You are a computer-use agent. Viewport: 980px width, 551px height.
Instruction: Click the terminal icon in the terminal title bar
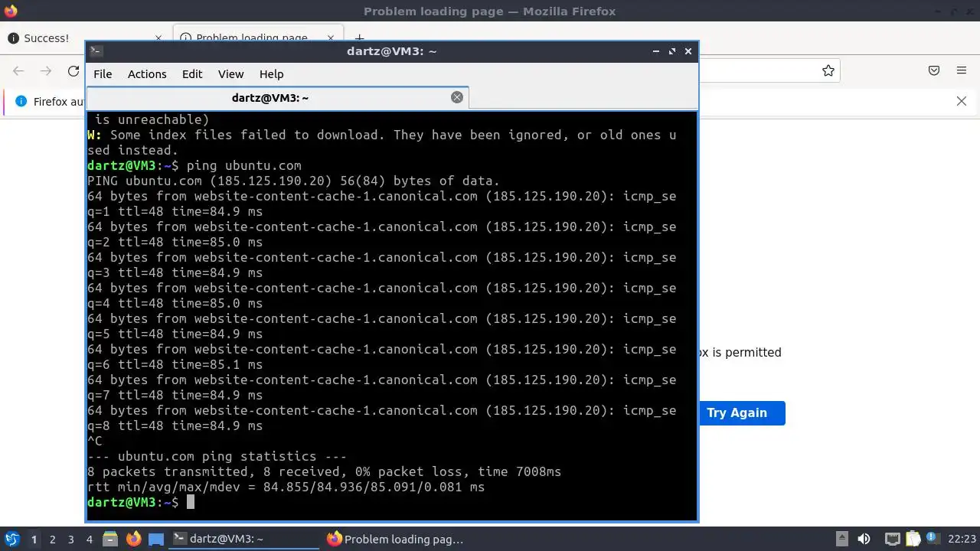point(96,51)
